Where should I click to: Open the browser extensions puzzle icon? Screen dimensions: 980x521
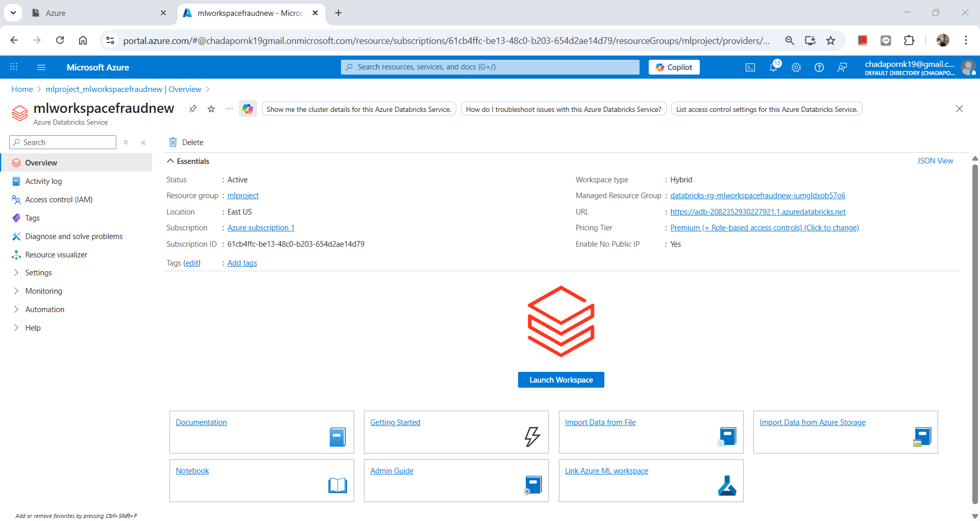point(909,40)
